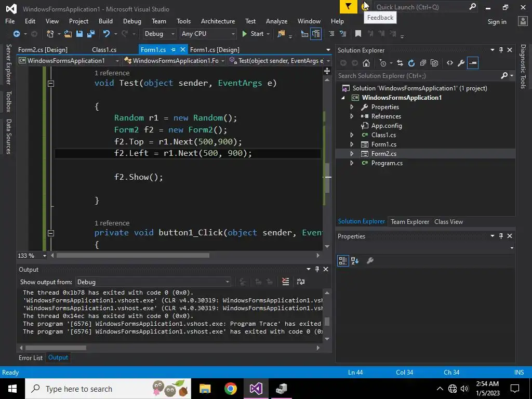Open the Toolbox side panel

8,101
